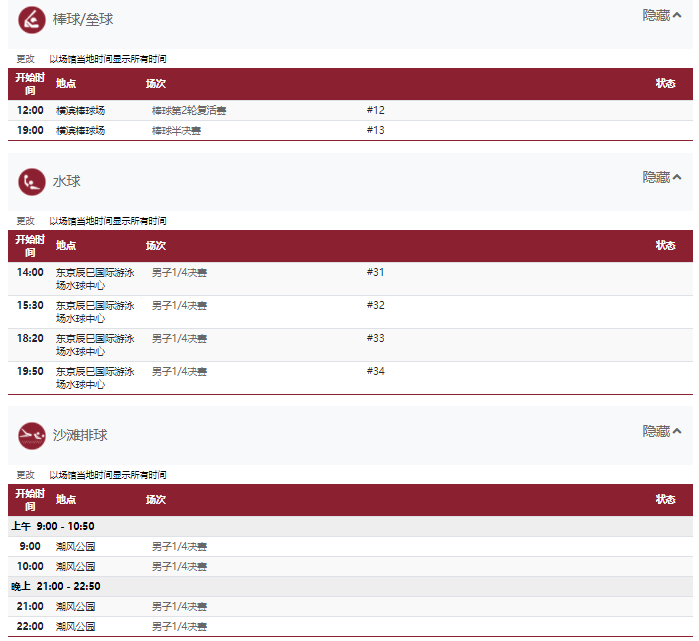Select the 21:00 潮风公园 match row
Image resolution: width=699 pixels, height=641 pixels.
[x=350, y=607]
